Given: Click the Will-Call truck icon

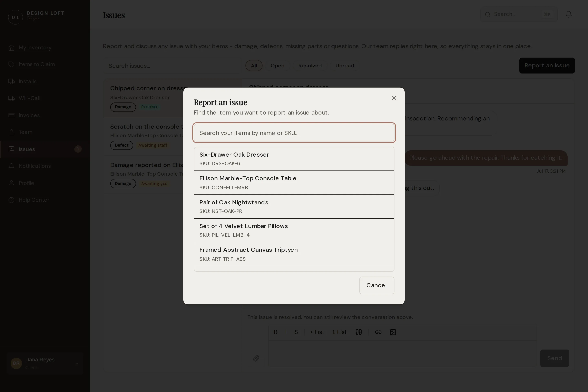Looking at the screenshot, I should tap(11, 98).
